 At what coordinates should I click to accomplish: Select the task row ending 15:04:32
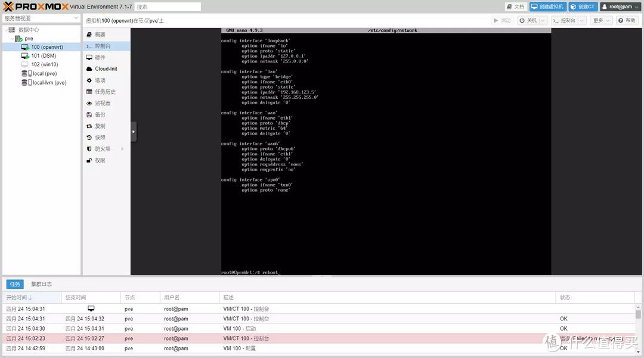tap(318, 319)
